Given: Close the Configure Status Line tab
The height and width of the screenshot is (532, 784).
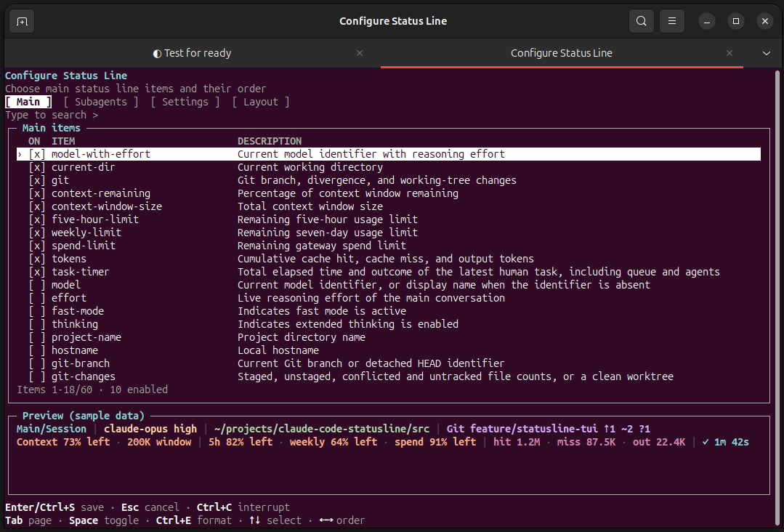Looking at the screenshot, I should tap(729, 53).
